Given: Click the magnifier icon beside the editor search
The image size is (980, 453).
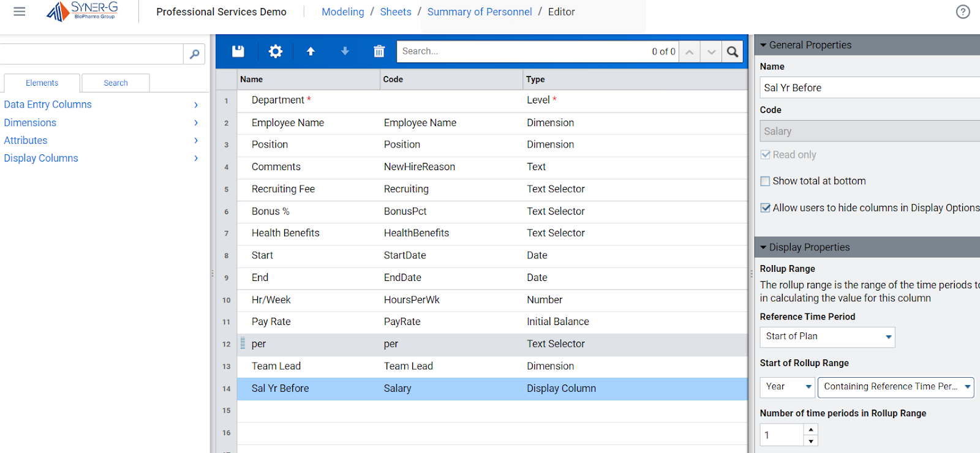Looking at the screenshot, I should coord(733,51).
